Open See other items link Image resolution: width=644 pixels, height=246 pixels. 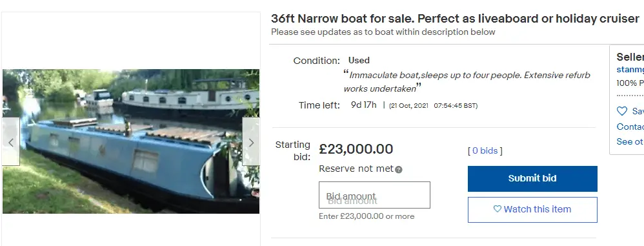pyautogui.click(x=630, y=141)
